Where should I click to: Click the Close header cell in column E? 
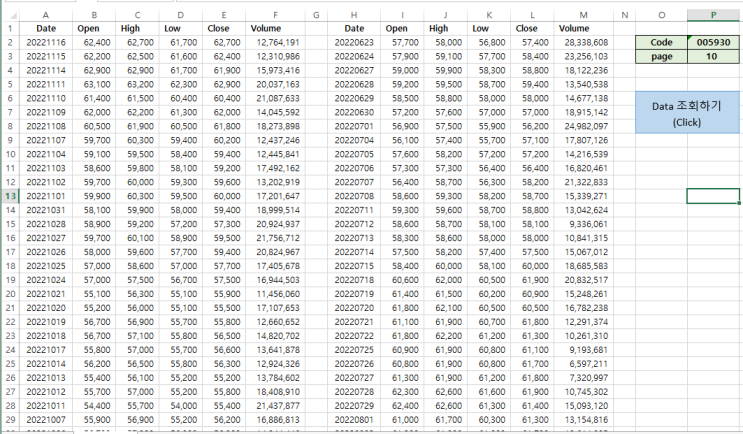point(224,28)
